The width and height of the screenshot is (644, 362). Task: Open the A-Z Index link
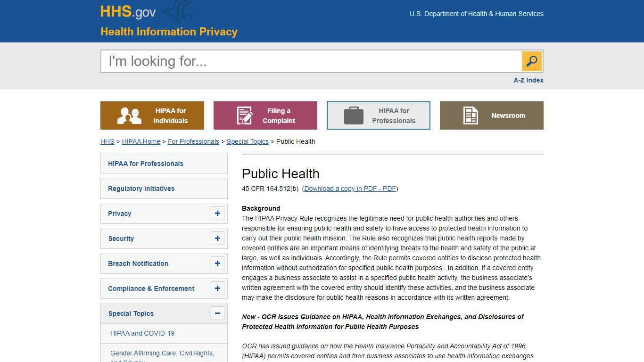click(x=528, y=80)
